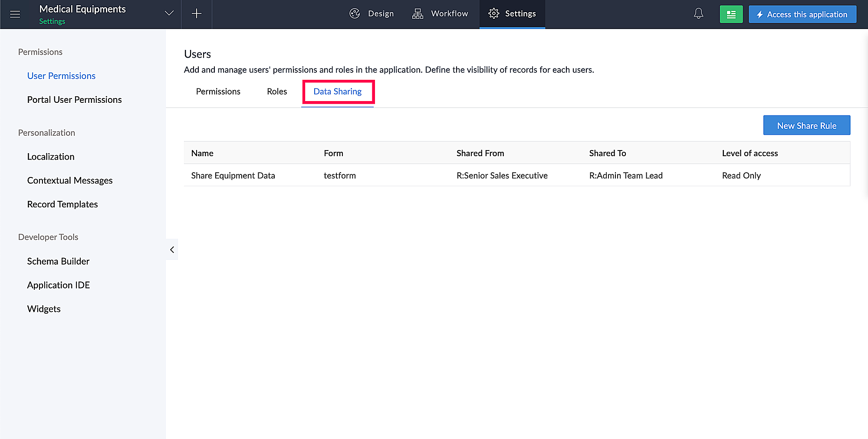Image resolution: width=868 pixels, height=439 pixels.
Task: Switch to the Roles tab
Action: pyautogui.click(x=277, y=92)
